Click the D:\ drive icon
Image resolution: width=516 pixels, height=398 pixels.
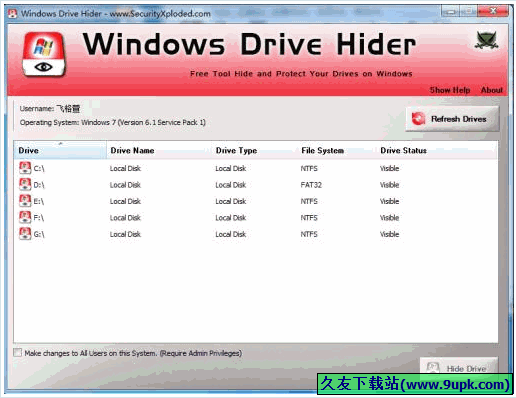[x=25, y=184]
